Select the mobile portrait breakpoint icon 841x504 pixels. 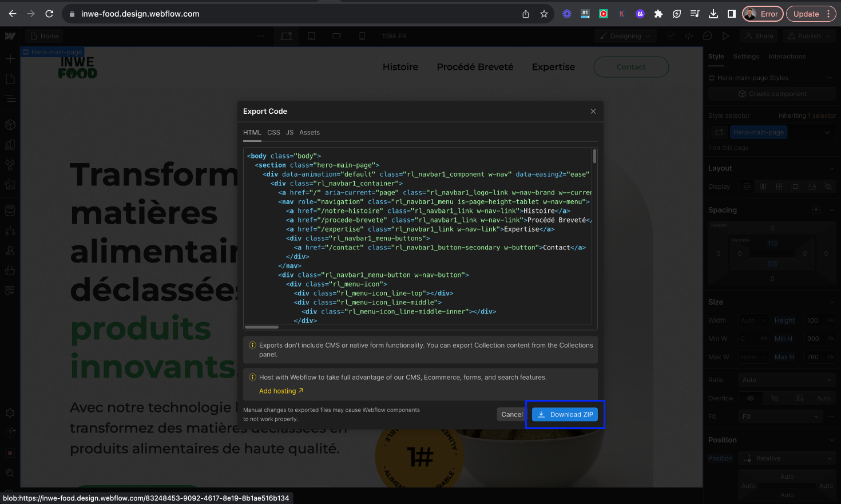[362, 36]
